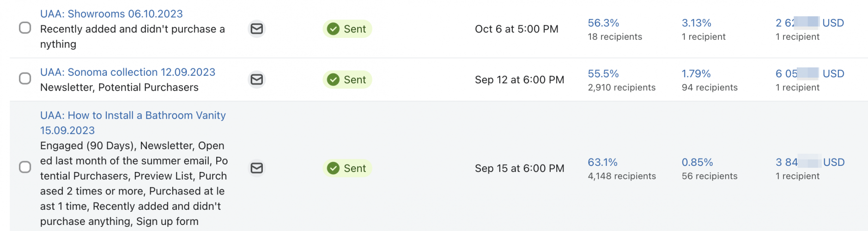Click the email icon for Bathroom Vanity campaign
Image resolution: width=868 pixels, height=231 pixels.
pyautogui.click(x=256, y=168)
